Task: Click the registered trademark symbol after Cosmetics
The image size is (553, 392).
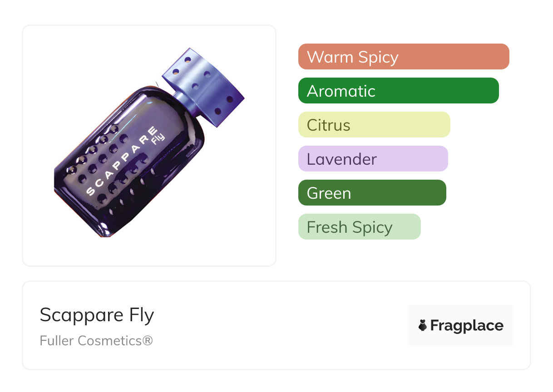Action: click(x=148, y=340)
